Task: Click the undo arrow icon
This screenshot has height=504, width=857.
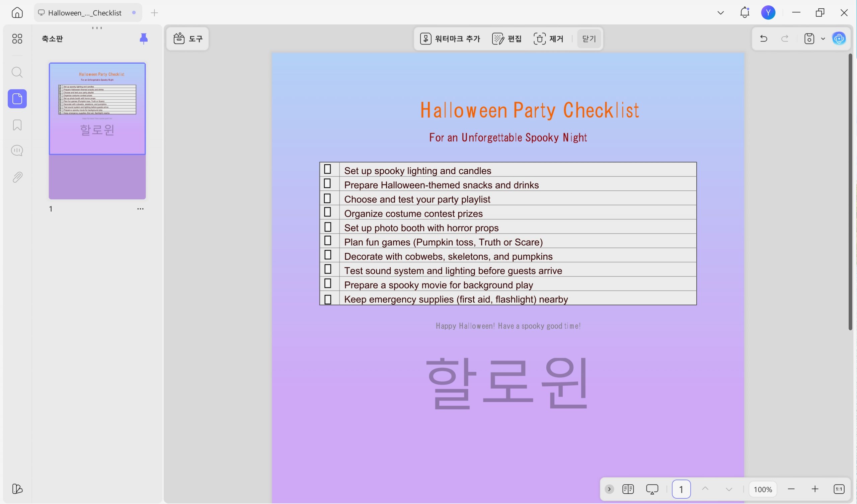Action: point(764,38)
